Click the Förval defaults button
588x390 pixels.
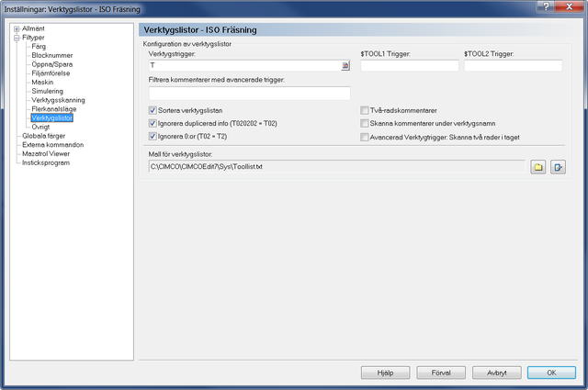click(441, 373)
